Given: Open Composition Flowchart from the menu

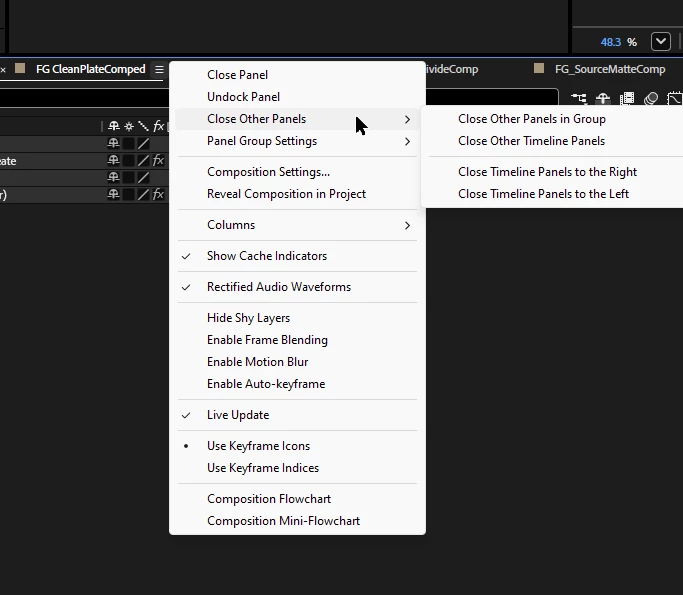Looking at the screenshot, I should (x=297, y=499).
